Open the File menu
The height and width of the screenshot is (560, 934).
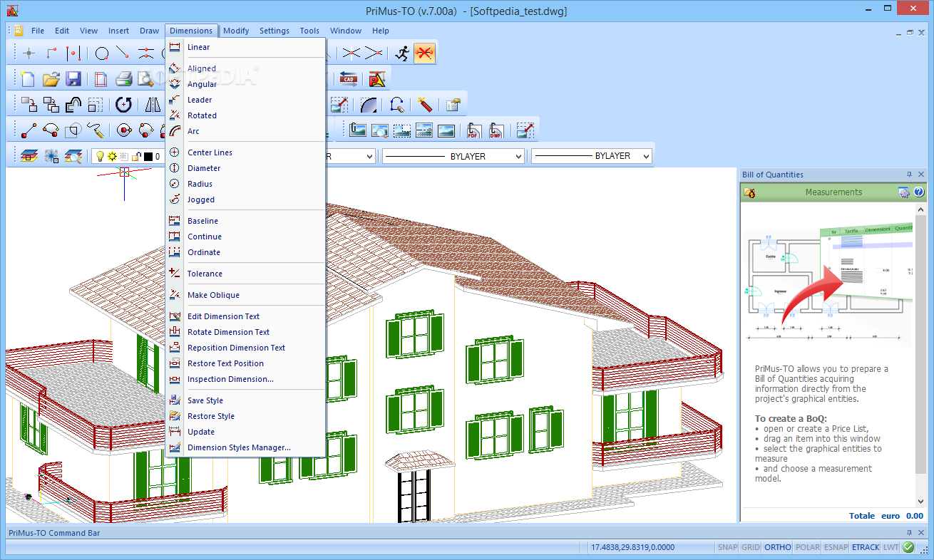tap(38, 31)
